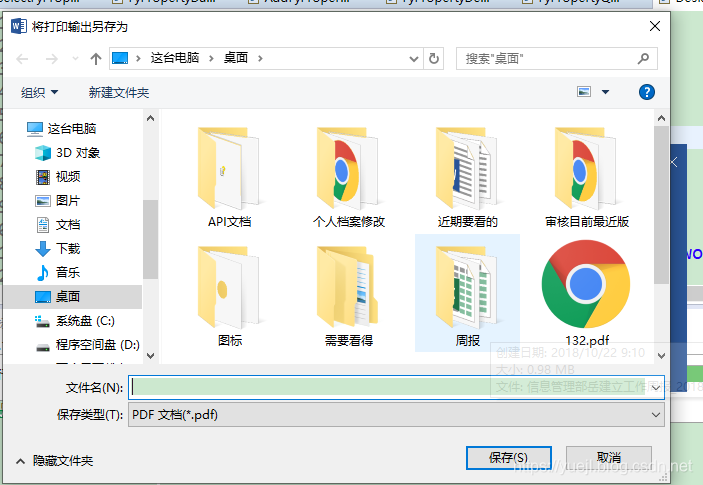This screenshot has height=485, width=703.
Task: Open the 近期要看的 folder
Action: (467, 178)
